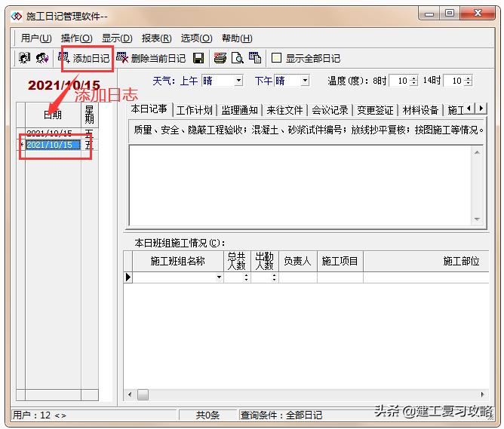Screen dimensions: 504x429
Task: Click the notes area scroll down arrow
Action: (477, 219)
